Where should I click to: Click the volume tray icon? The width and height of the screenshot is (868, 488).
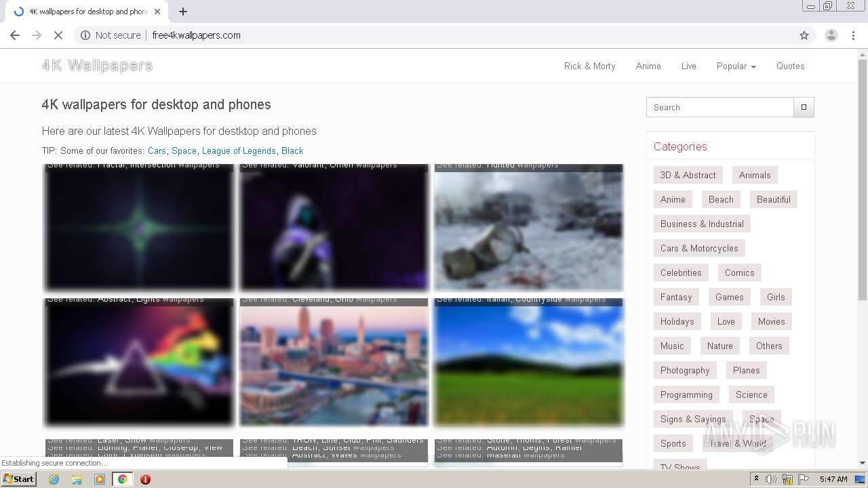point(772,479)
